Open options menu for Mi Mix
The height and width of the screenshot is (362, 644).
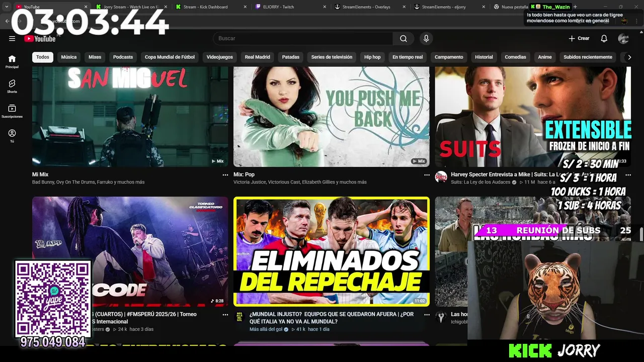pos(225,175)
